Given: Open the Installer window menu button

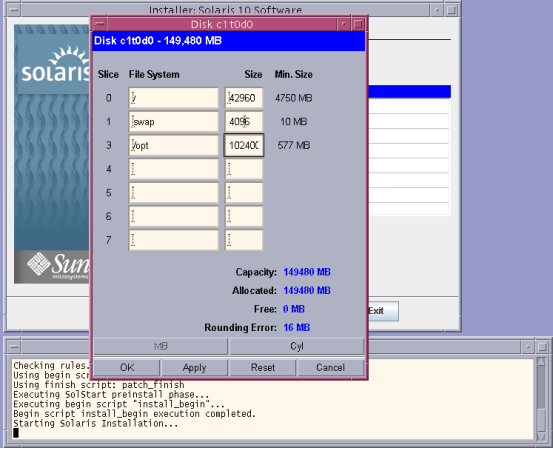Looking at the screenshot, I should click(x=14, y=10).
